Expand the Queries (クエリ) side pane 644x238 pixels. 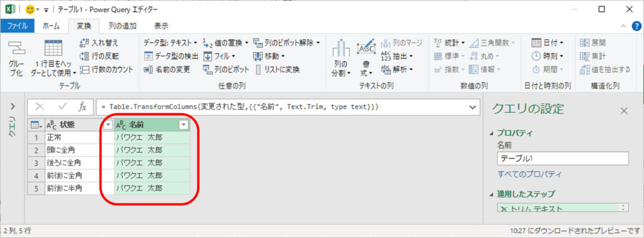pyautogui.click(x=13, y=106)
